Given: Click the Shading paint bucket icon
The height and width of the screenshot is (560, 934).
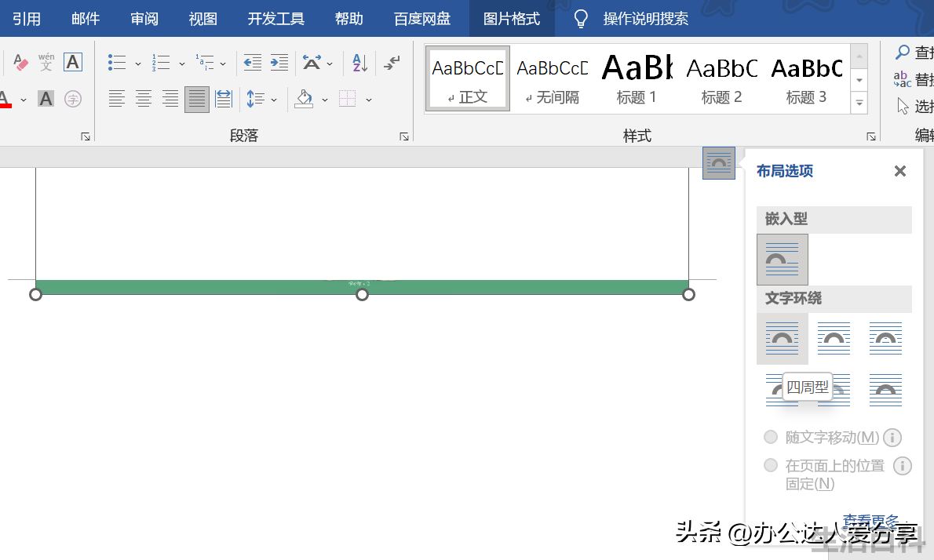Looking at the screenshot, I should 305,98.
